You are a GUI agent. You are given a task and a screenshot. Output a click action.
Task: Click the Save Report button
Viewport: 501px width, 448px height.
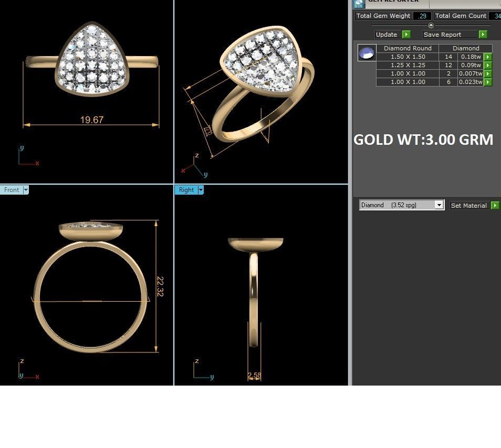tap(450, 35)
